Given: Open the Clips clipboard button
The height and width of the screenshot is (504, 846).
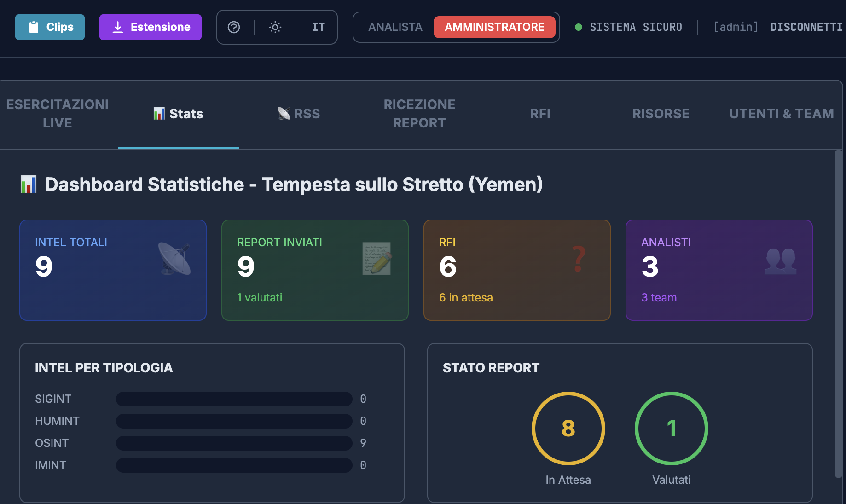Looking at the screenshot, I should pyautogui.click(x=50, y=27).
